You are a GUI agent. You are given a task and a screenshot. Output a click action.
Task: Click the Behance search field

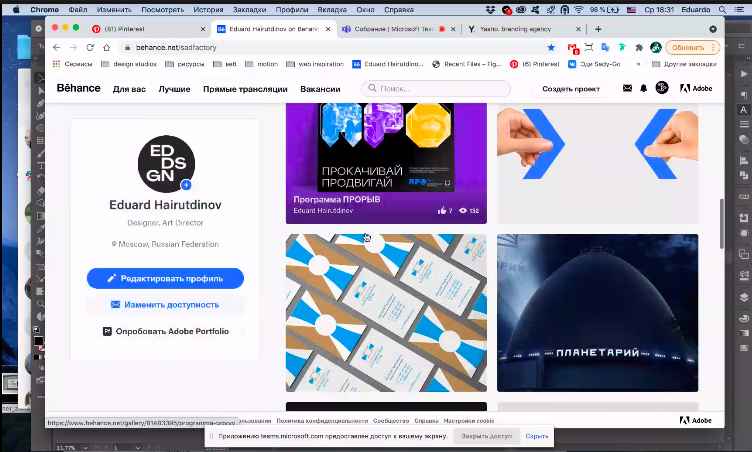(x=435, y=89)
